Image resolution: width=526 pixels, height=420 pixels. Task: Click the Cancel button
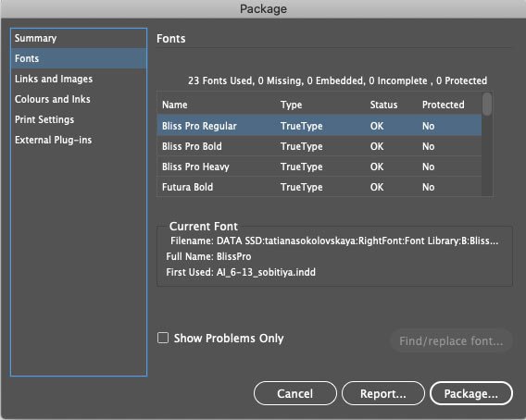tap(294, 393)
